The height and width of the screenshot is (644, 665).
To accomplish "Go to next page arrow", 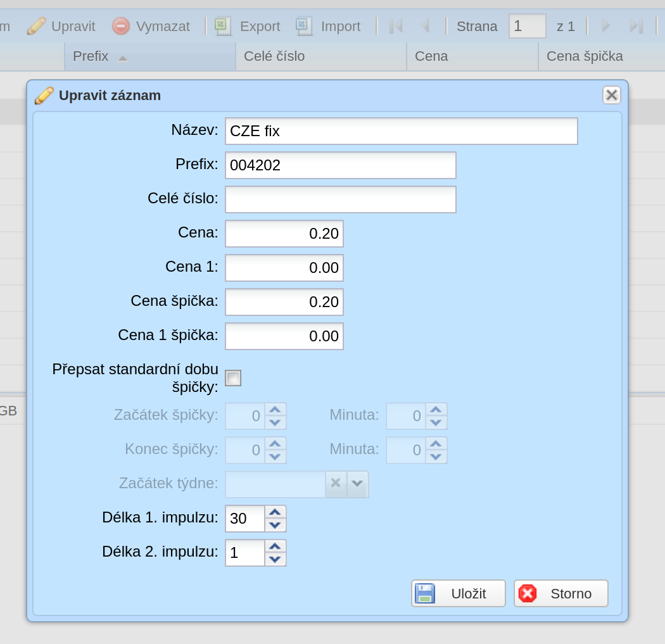I will click(606, 27).
